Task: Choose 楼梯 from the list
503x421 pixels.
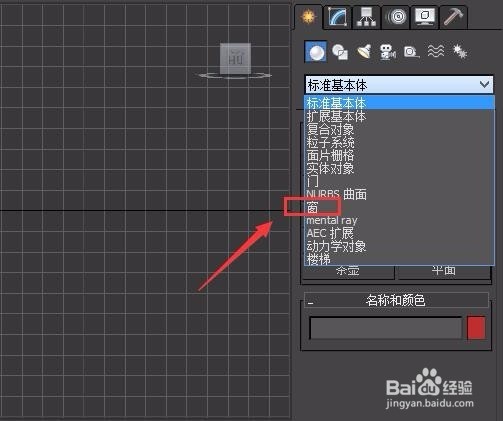Action: point(399,259)
